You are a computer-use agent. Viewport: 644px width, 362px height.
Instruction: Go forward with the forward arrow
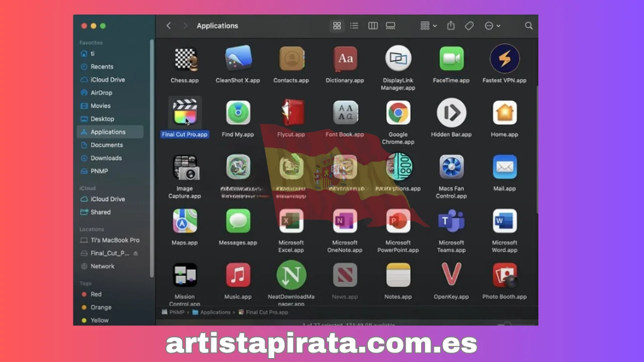point(185,26)
